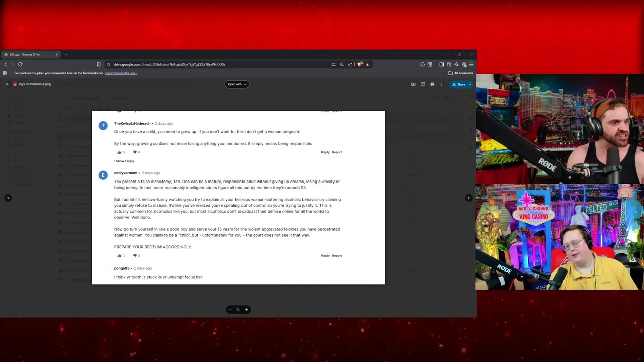Click the 'Import bookmarks now...' link
This screenshot has width=644, height=362.
[121, 73]
